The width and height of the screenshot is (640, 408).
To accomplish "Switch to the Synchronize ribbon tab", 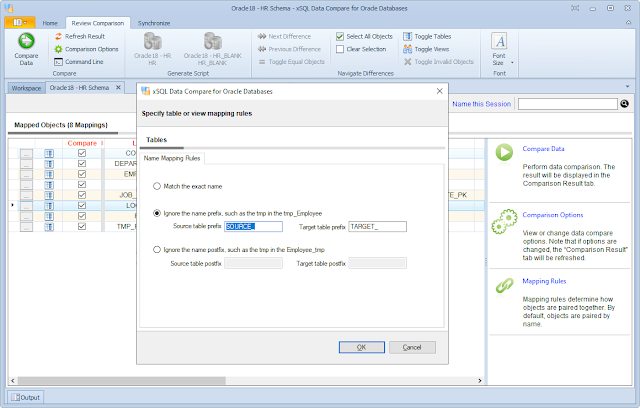I will click(154, 23).
